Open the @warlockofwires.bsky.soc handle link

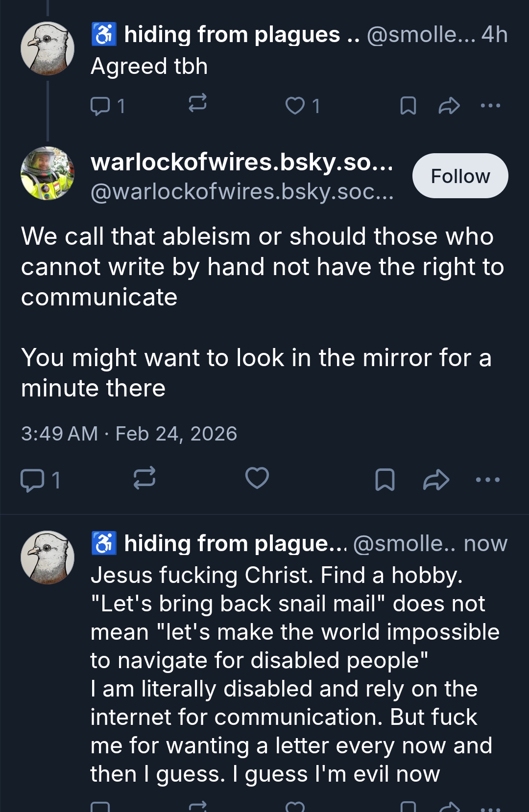(x=242, y=192)
